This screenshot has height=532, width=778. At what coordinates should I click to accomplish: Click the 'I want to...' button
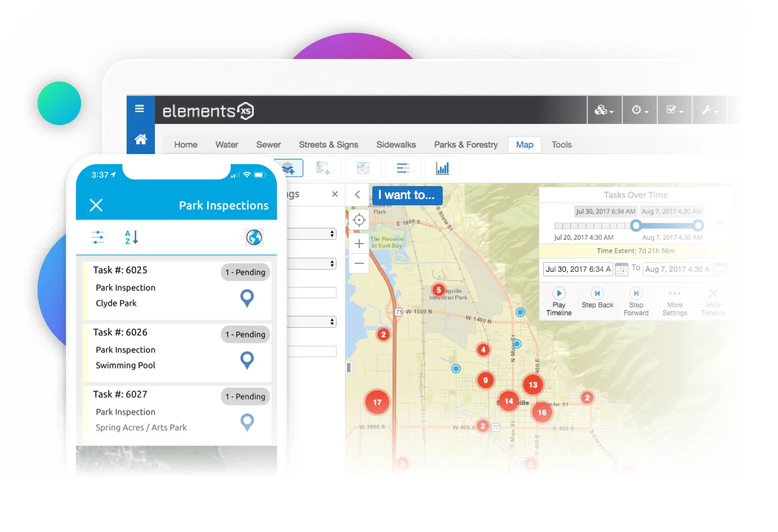pos(407,195)
